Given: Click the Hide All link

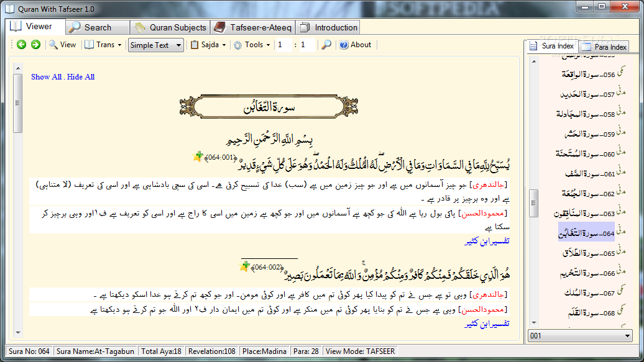Looking at the screenshot, I should coord(81,77).
